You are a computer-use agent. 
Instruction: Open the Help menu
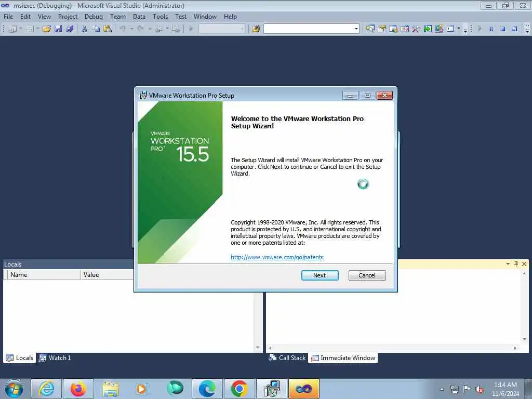click(x=230, y=16)
